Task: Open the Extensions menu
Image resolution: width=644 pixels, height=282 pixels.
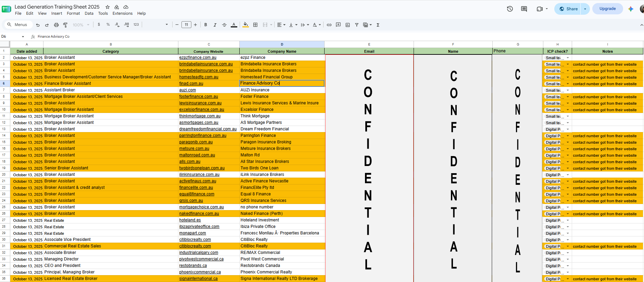Action: click(123, 13)
